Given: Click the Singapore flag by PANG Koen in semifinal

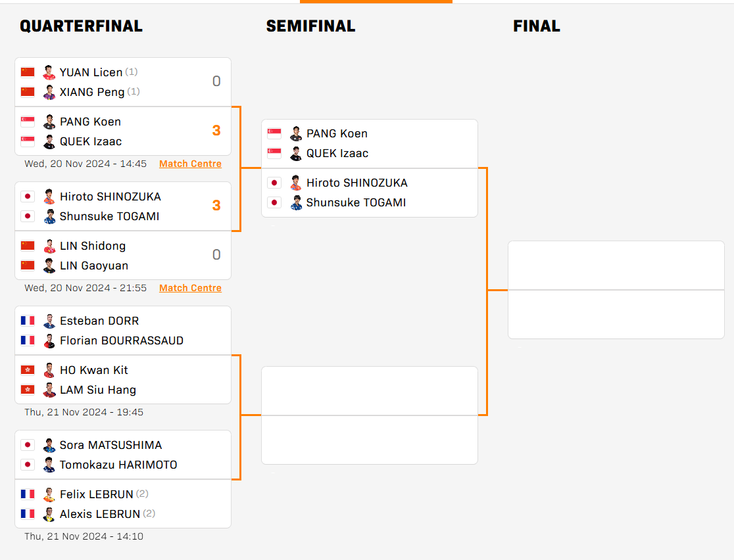Looking at the screenshot, I should (274, 133).
